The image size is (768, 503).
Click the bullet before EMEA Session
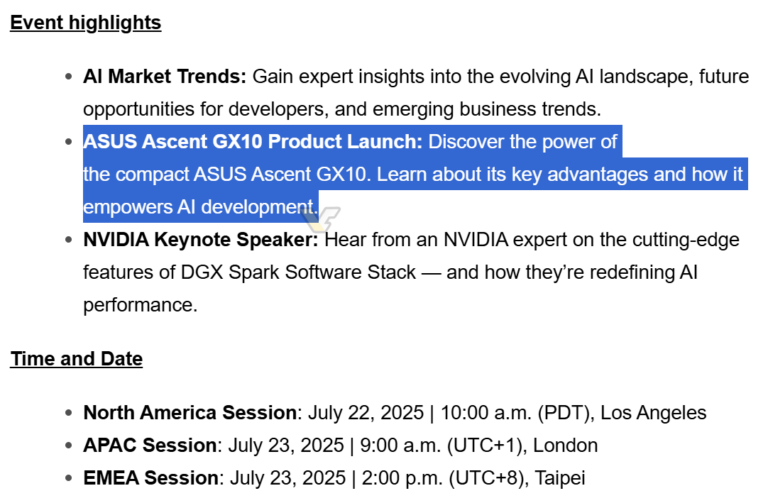(69, 478)
